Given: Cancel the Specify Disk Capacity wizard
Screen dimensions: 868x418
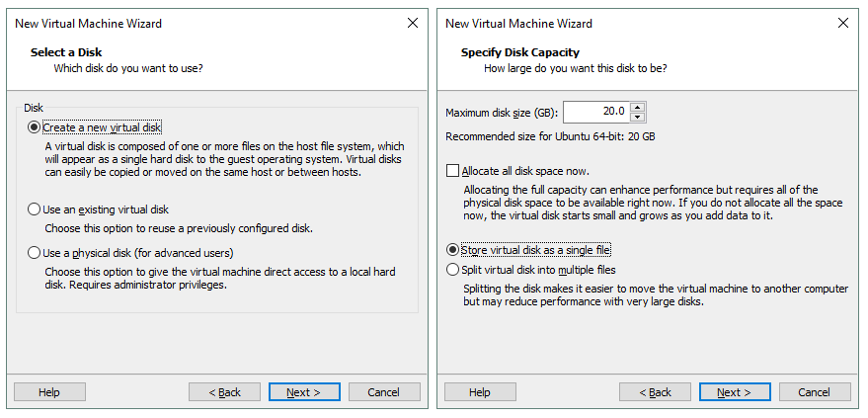Looking at the screenshot, I should (x=814, y=392).
